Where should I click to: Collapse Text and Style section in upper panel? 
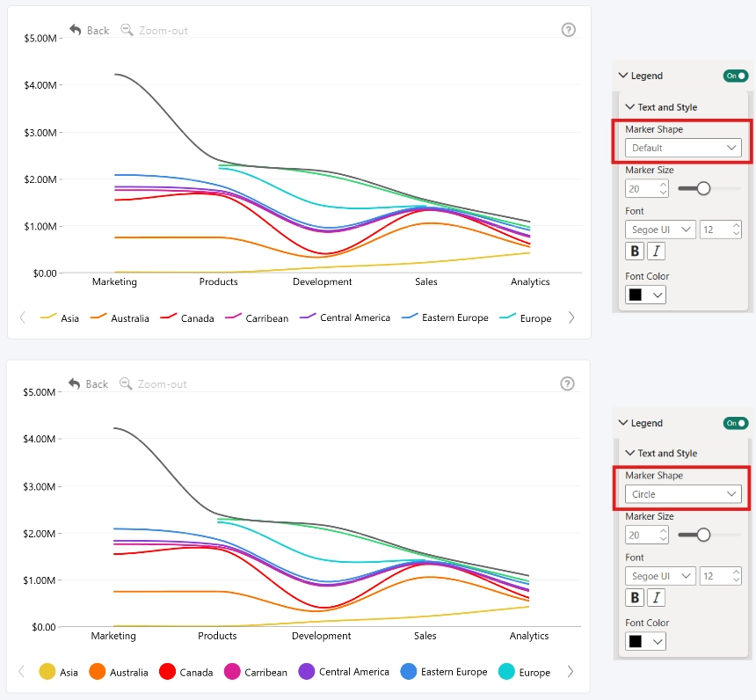tap(629, 106)
